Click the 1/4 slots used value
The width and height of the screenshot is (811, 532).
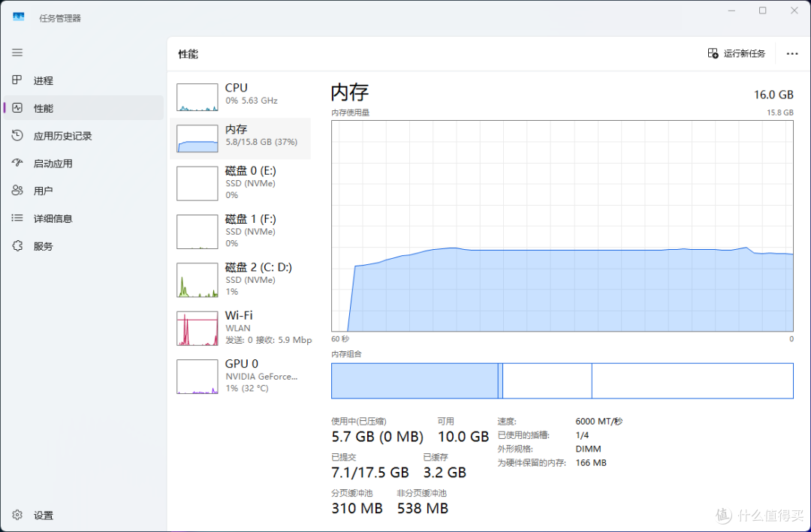(x=582, y=435)
